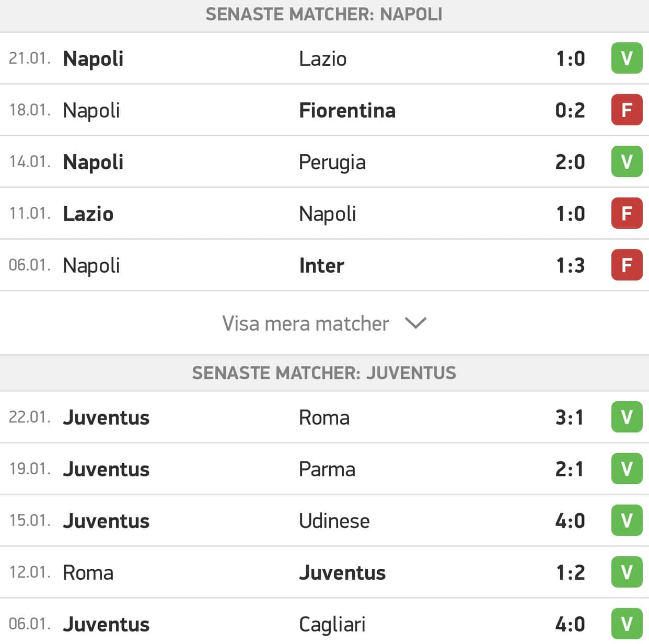
Task: Click green V badge for Juventus–Parma match
Action: coord(627,469)
